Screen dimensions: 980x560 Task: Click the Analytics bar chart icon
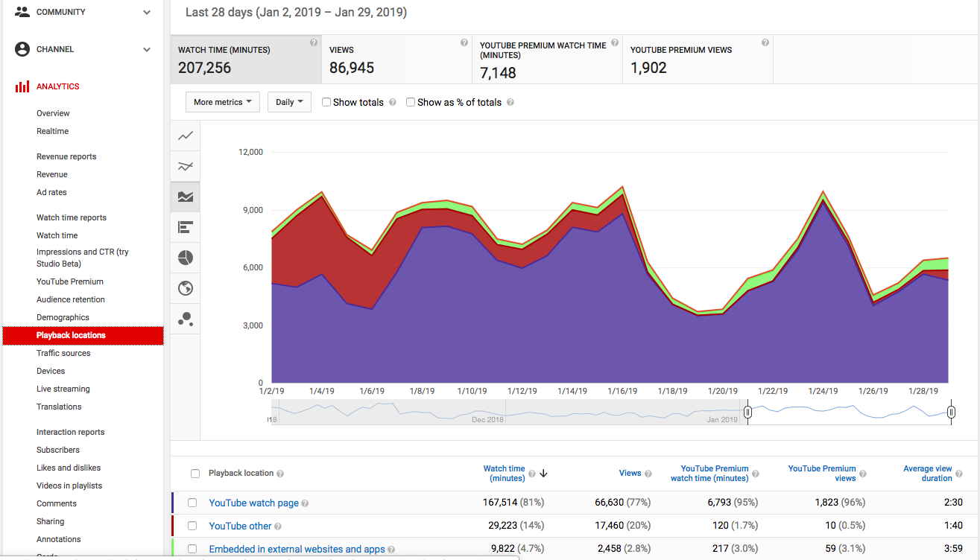click(22, 86)
